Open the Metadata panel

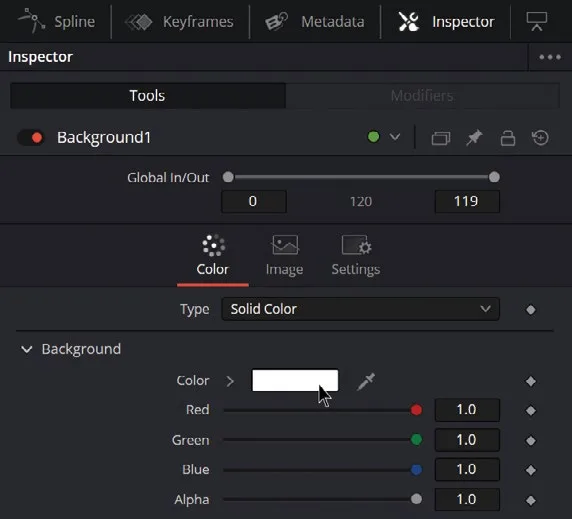pos(314,22)
